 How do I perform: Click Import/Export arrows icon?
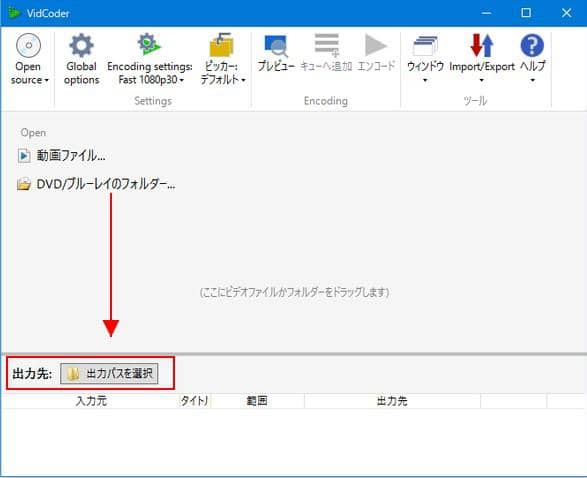coord(482,45)
